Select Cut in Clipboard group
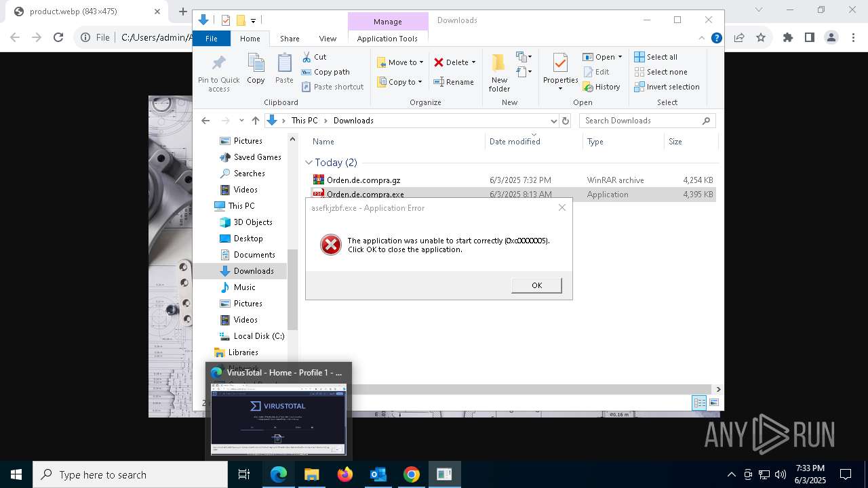The image size is (868, 488). [315, 57]
